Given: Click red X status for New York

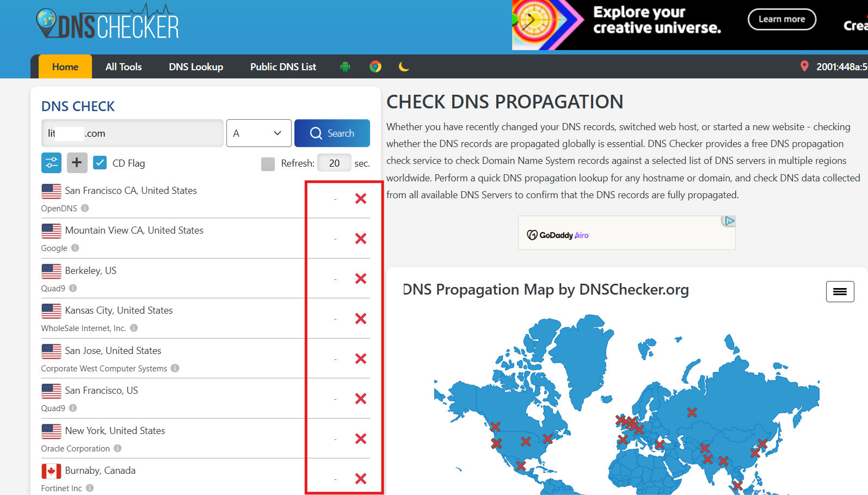Looking at the screenshot, I should point(360,439).
